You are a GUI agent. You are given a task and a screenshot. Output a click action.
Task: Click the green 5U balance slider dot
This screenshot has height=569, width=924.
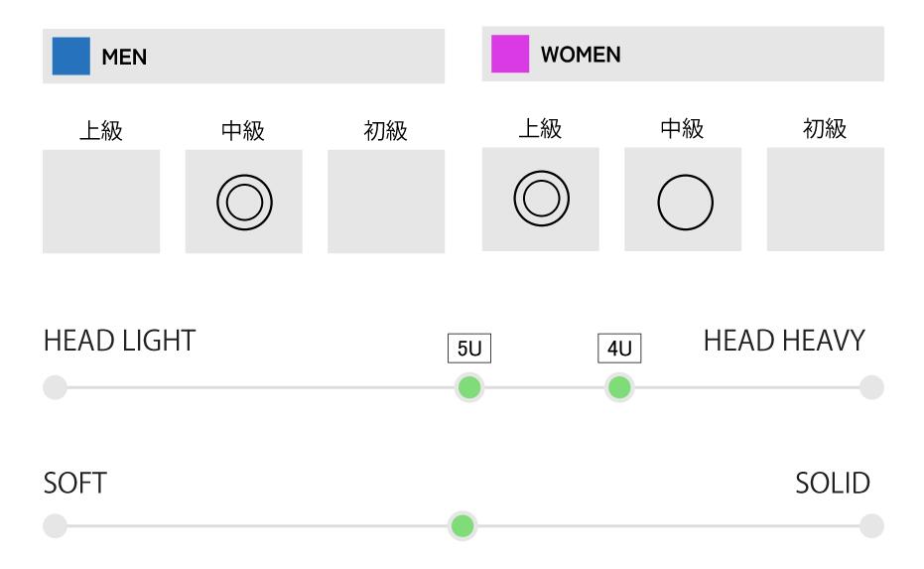click(x=469, y=387)
